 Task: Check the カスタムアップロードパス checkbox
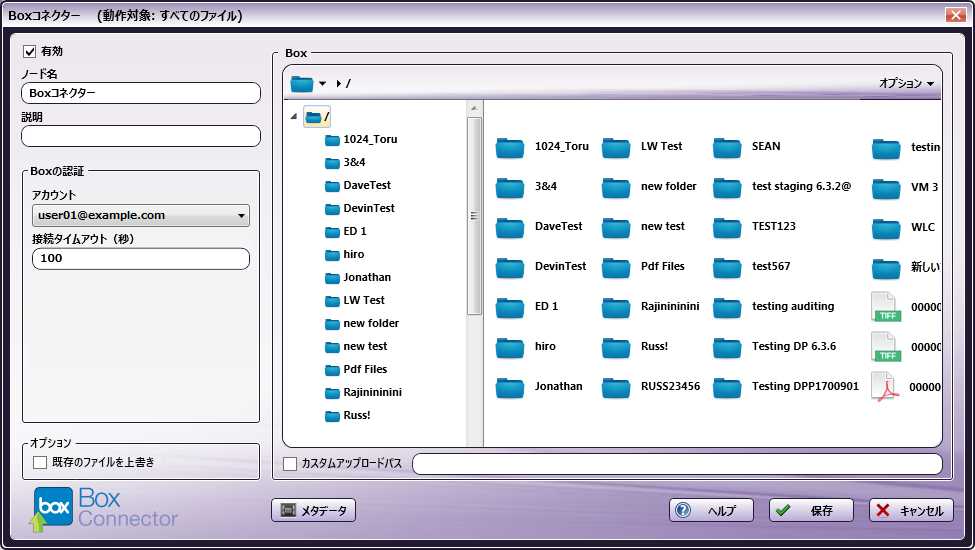[x=290, y=464]
